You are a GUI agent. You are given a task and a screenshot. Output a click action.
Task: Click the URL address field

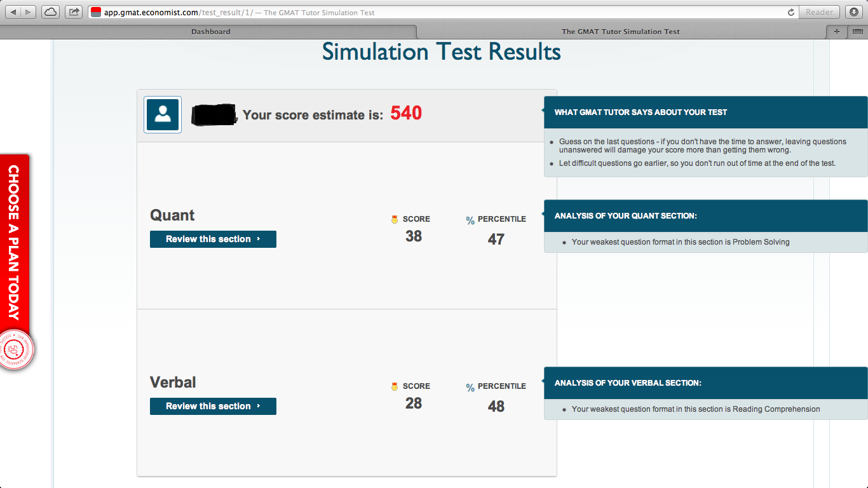[443, 12]
